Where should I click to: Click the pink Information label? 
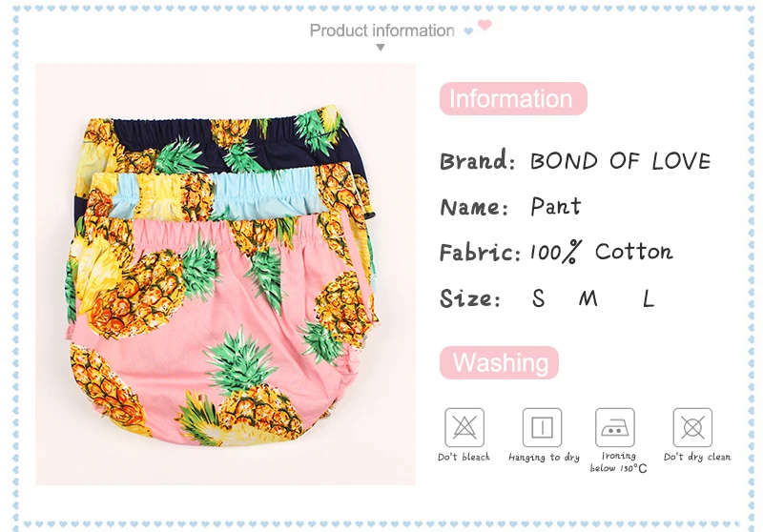513,99
